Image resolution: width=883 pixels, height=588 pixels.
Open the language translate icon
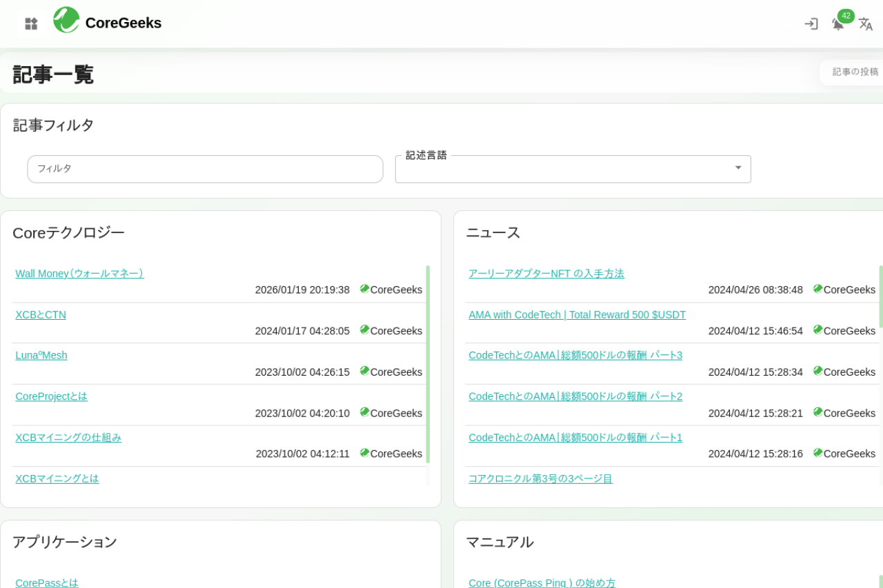tap(865, 23)
